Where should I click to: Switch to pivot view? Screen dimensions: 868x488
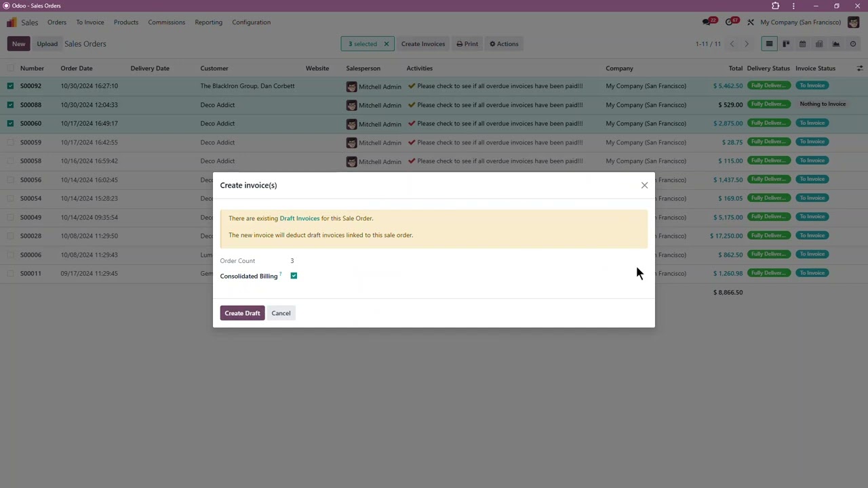coord(819,44)
